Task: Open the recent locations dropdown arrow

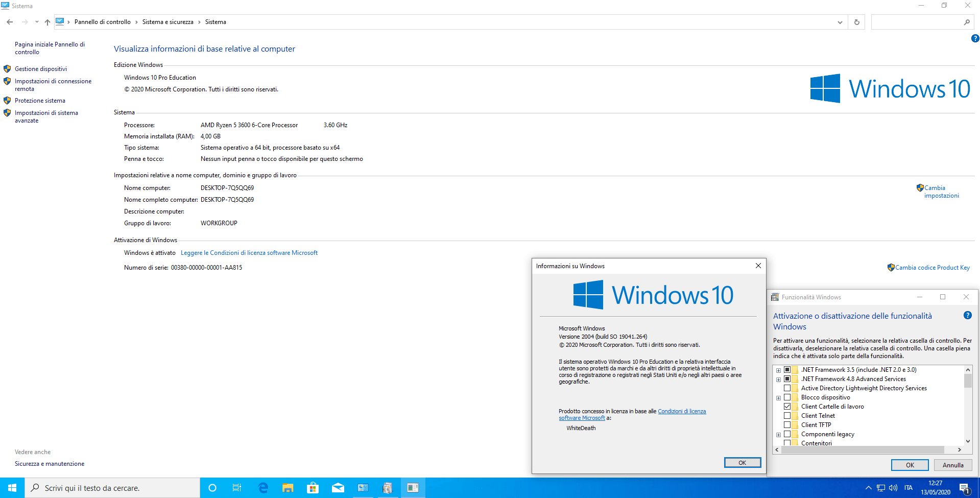Action: point(37,22)
